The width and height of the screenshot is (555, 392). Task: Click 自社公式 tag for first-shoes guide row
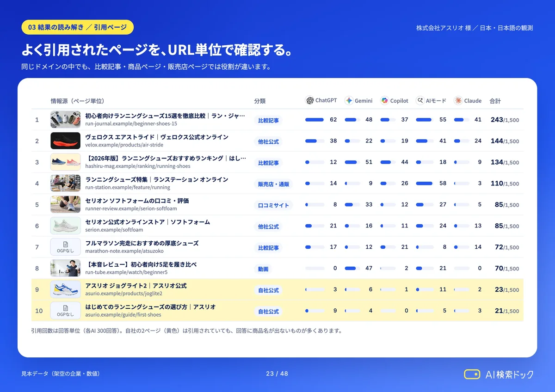(x=268, y=312)
